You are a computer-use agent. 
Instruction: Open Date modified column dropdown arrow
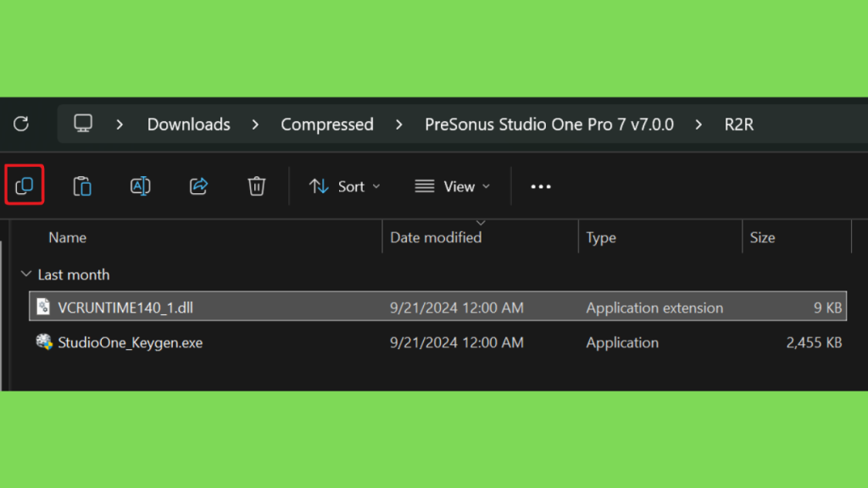pos(481,223)
